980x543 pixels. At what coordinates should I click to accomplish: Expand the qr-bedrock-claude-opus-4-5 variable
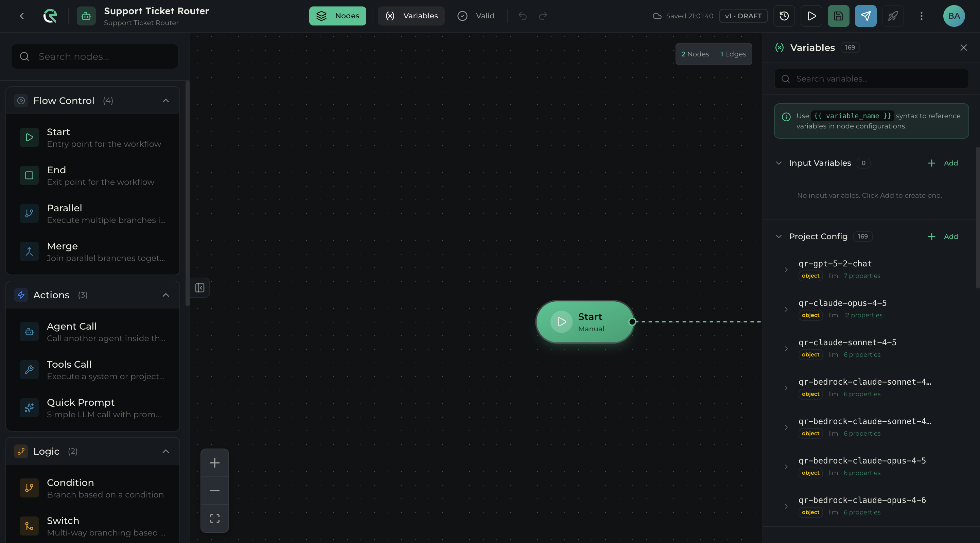[786, 467]
